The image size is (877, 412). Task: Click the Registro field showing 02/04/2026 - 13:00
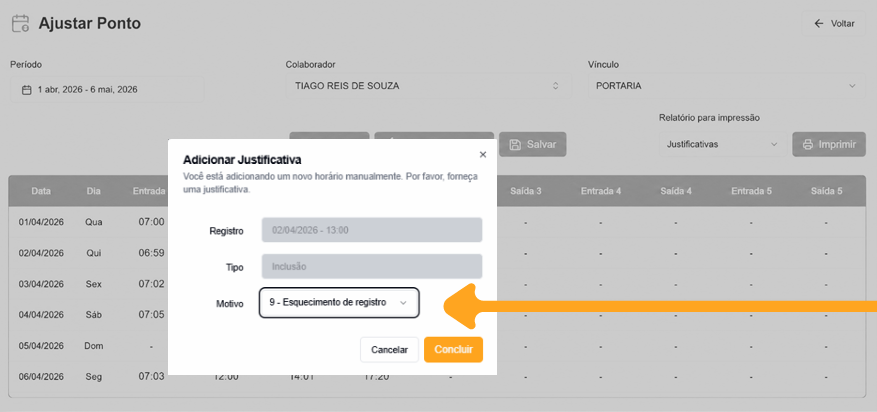(x=372, y=230)
